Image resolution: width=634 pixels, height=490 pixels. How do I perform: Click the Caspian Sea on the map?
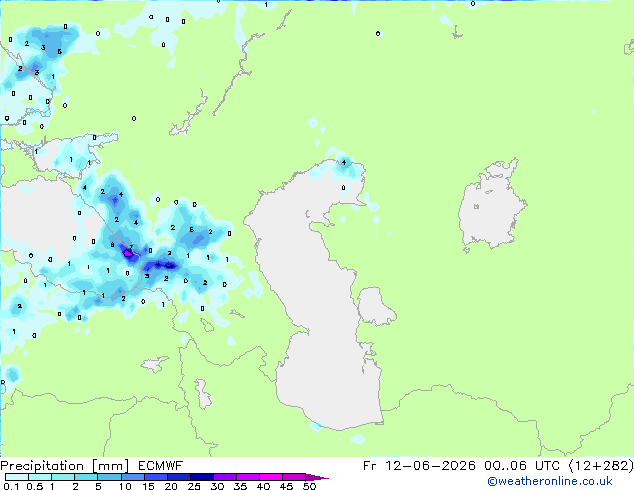pos(315,295)
